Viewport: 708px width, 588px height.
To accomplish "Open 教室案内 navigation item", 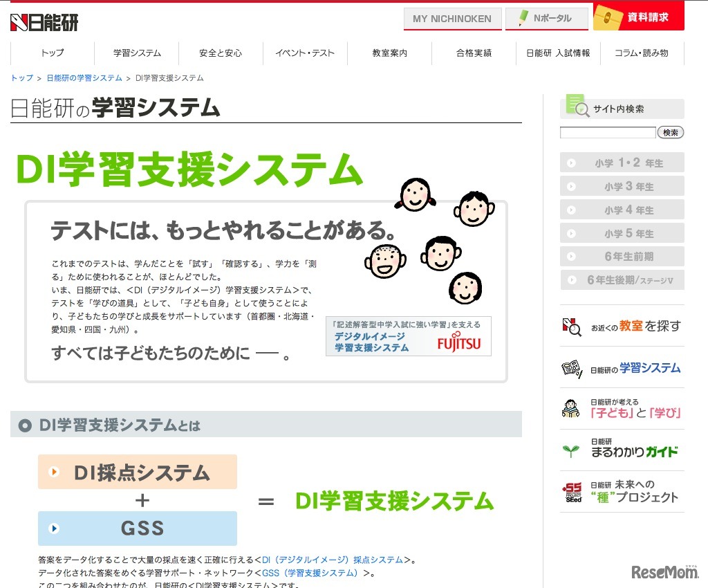I will (x=390, y=53).
